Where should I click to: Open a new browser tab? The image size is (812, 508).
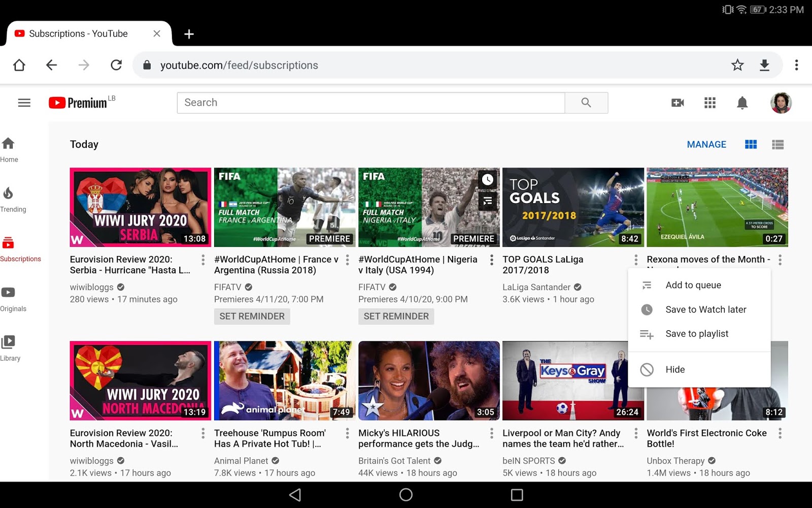(x=189, y=34)
